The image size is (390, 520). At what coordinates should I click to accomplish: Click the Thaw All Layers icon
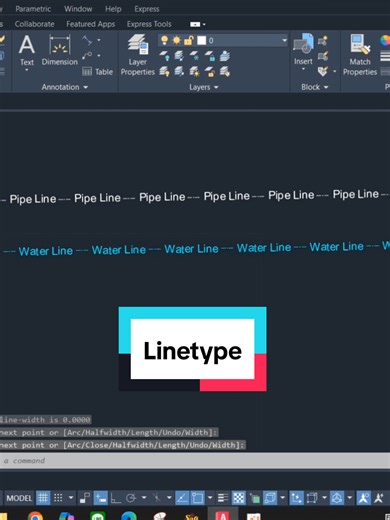[x=195, y=71]
